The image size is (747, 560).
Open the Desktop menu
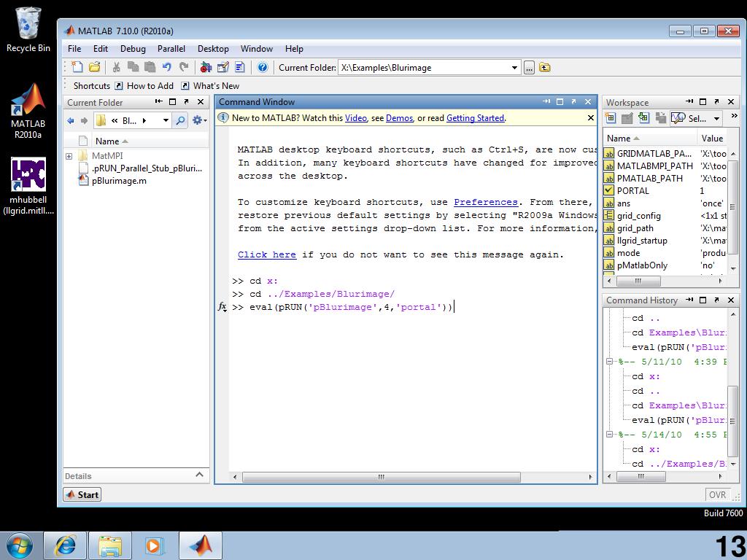[213, 49]
